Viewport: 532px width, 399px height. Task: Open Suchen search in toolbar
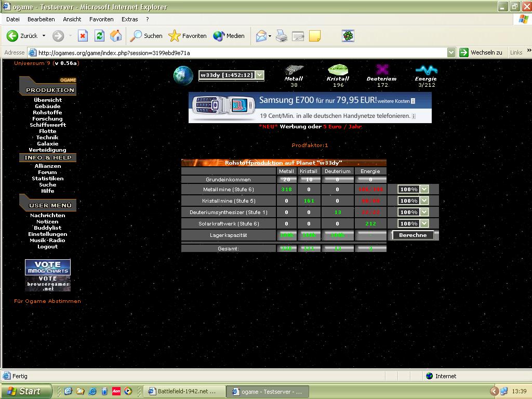pyautogui.click(x=146, y=36)
